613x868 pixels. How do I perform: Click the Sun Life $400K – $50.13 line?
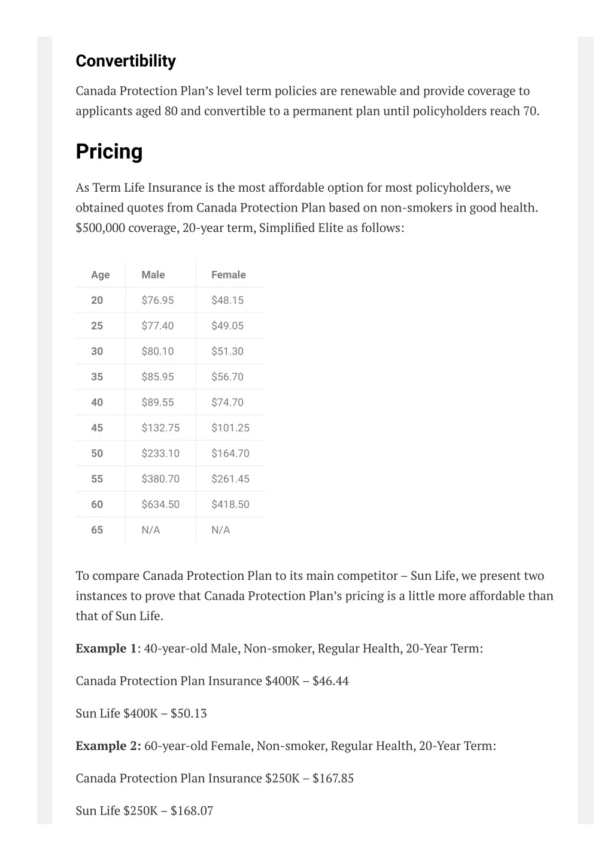[141, 713]
